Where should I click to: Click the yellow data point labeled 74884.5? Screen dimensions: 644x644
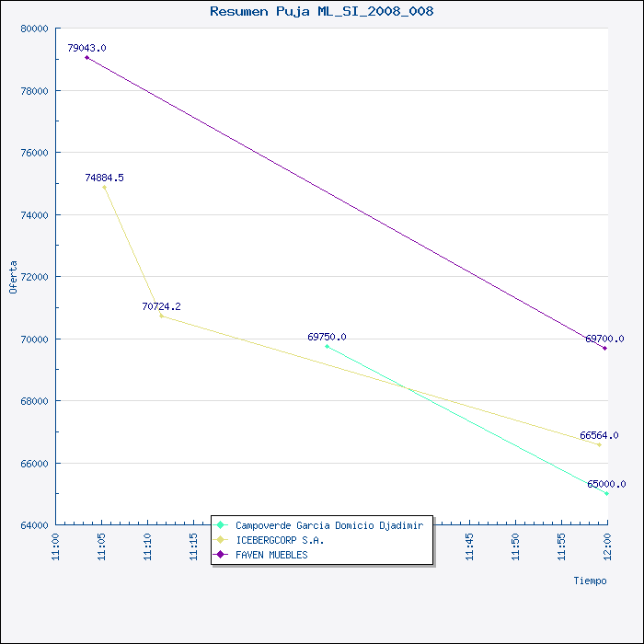104,188
